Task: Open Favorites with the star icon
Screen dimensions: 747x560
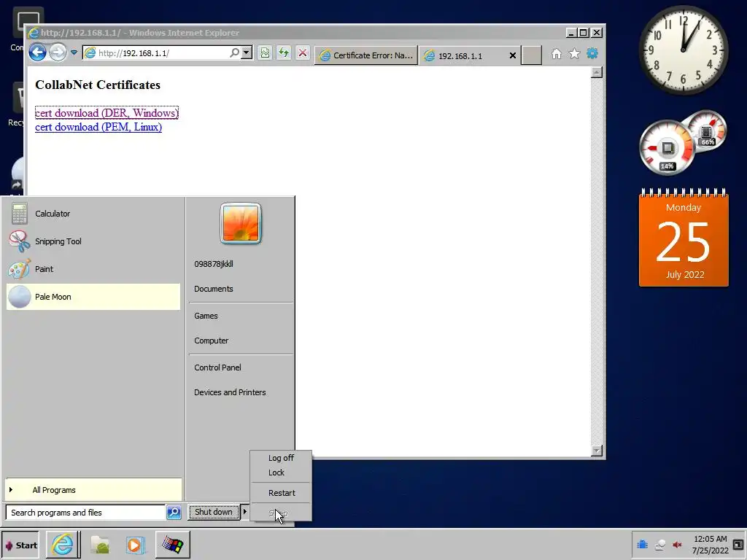Action: point(574,54)
